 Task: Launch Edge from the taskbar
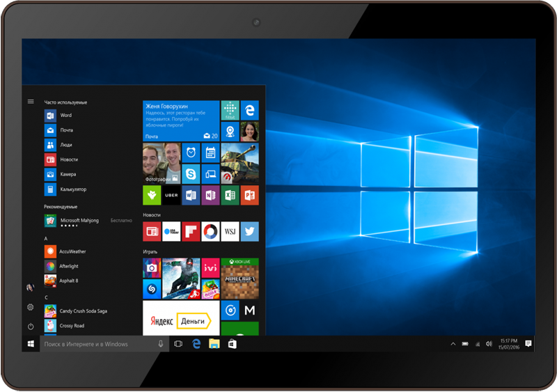[x=196, y=344]
